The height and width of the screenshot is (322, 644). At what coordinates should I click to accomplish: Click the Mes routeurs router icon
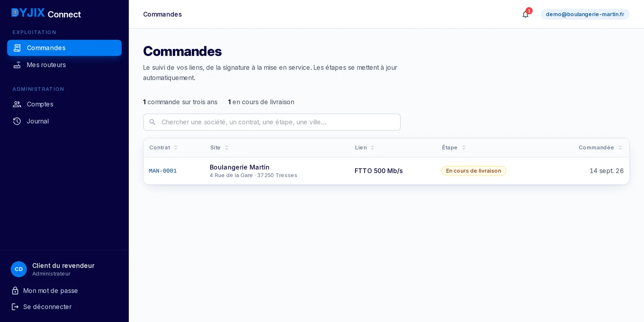[17, 65]
